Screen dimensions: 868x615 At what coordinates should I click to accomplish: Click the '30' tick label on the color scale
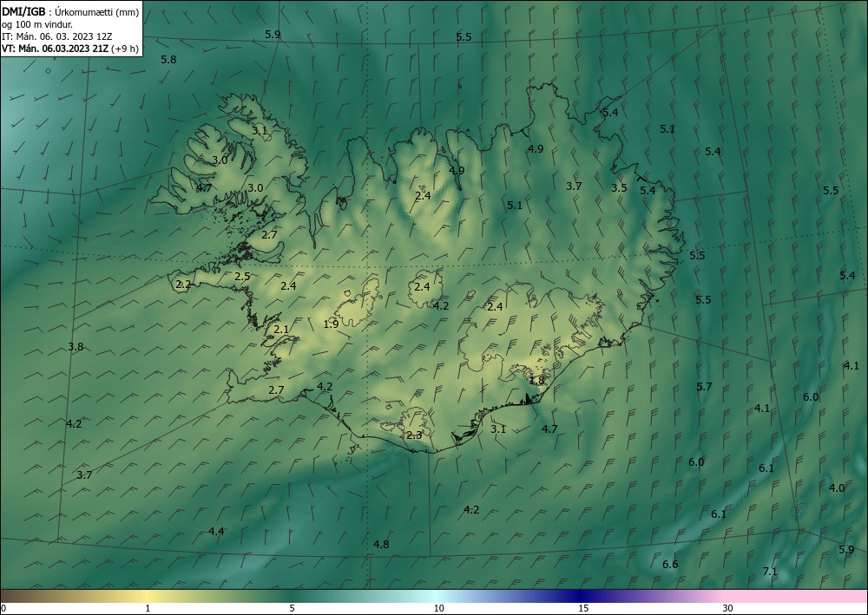[x=727, y=609]
